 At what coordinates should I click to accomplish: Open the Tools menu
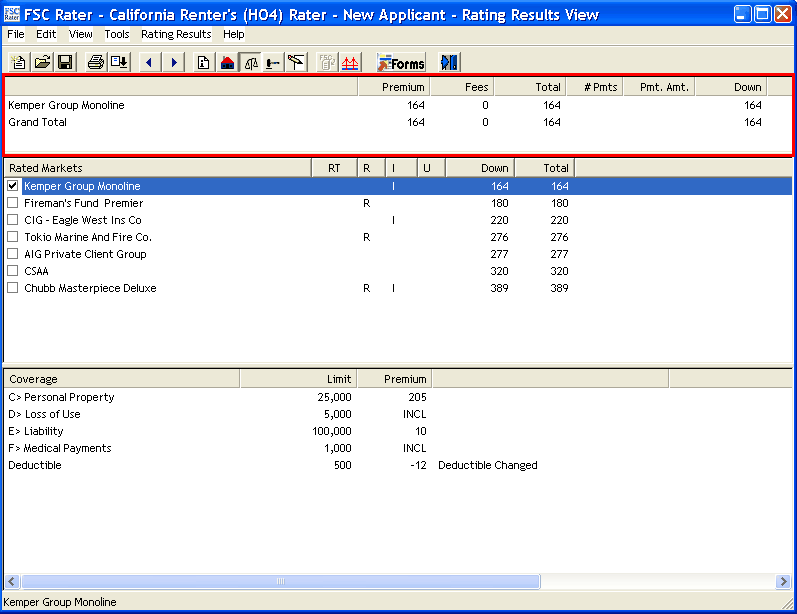[117, 34]
